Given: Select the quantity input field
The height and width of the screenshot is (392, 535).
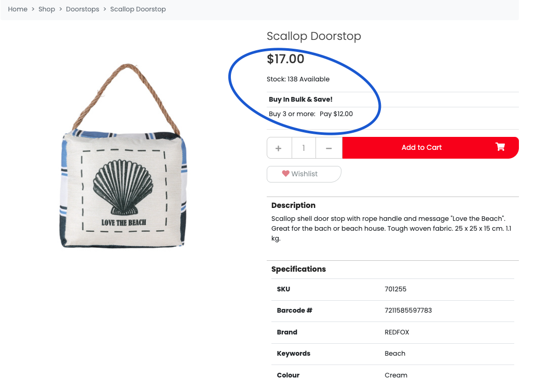Looking at the screenshot, I should [x=304, y=147].
